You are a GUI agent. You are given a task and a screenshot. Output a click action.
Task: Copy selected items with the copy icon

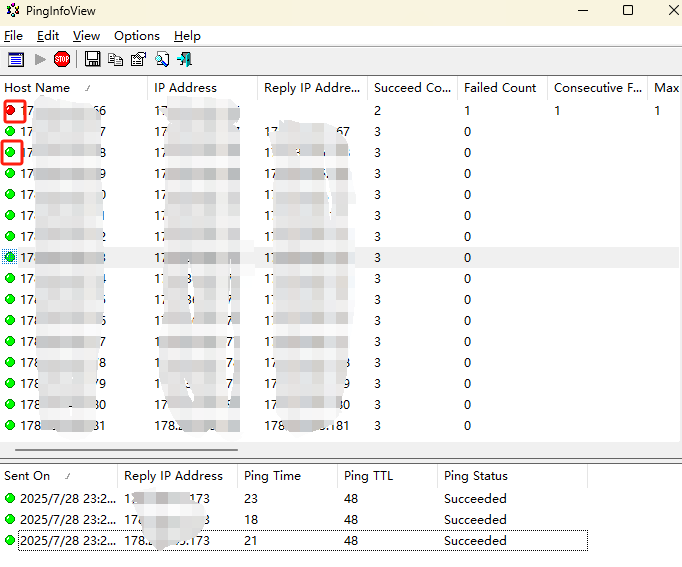(x=116, y=60)
